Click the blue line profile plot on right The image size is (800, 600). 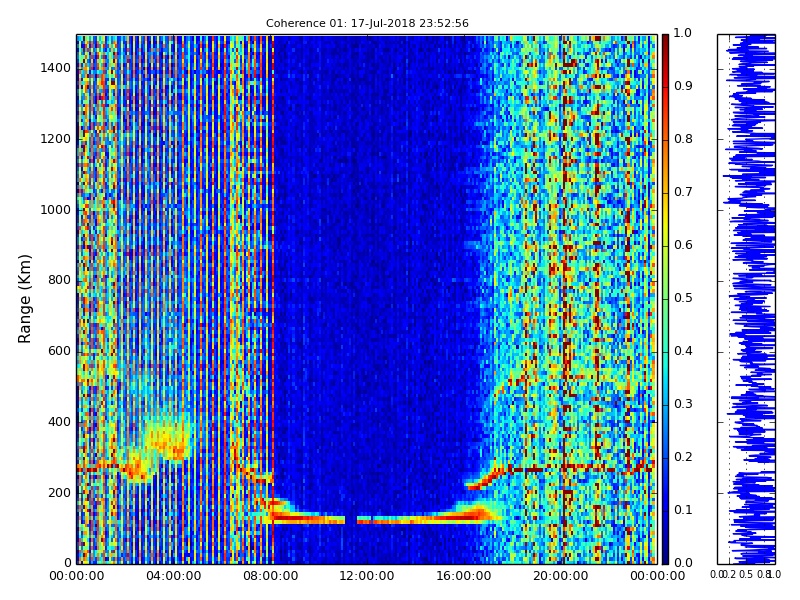click(x=746, y=299)
